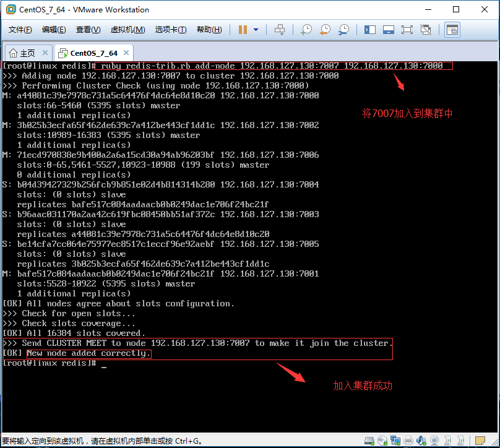Image resolution: width=500 pixels, height=448 pixels.
Task: Click the USB device icon nearest the message note
Action: pos(461,441)
